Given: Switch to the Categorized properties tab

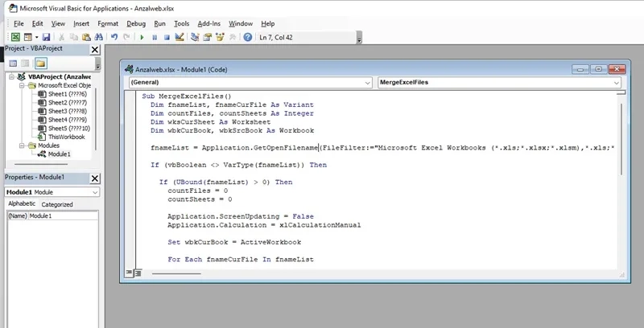Looking at the screenshot, I should (x=57, y=204).
